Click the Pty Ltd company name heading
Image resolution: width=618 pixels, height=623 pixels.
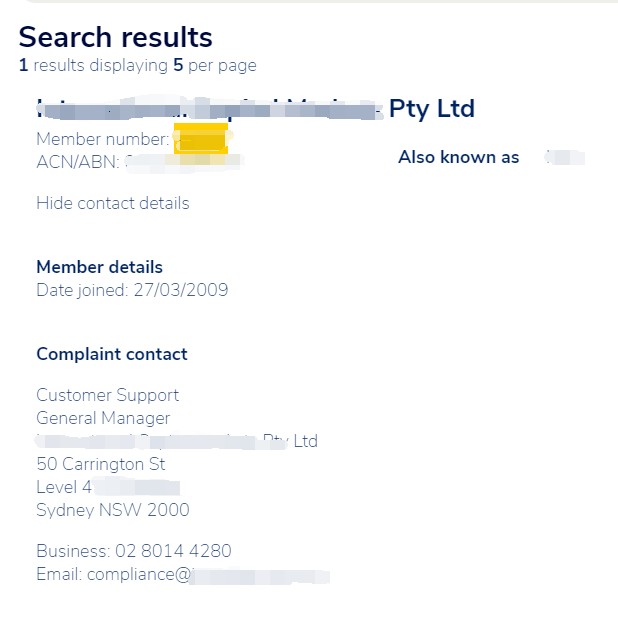coord(255,108)
